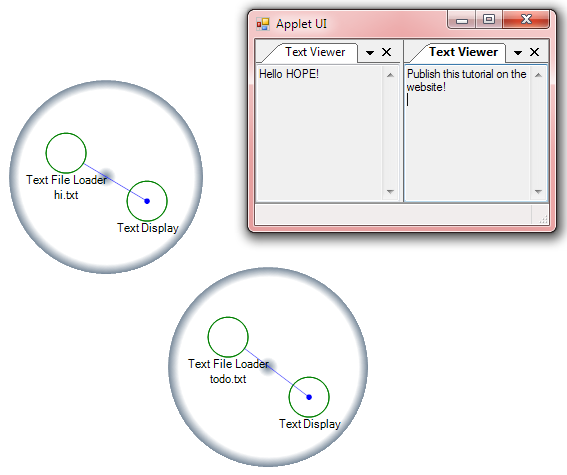Switch to the left Text Viewer tab
The height and width of the screenshot is (475, 567).
[x=315, y=52]
